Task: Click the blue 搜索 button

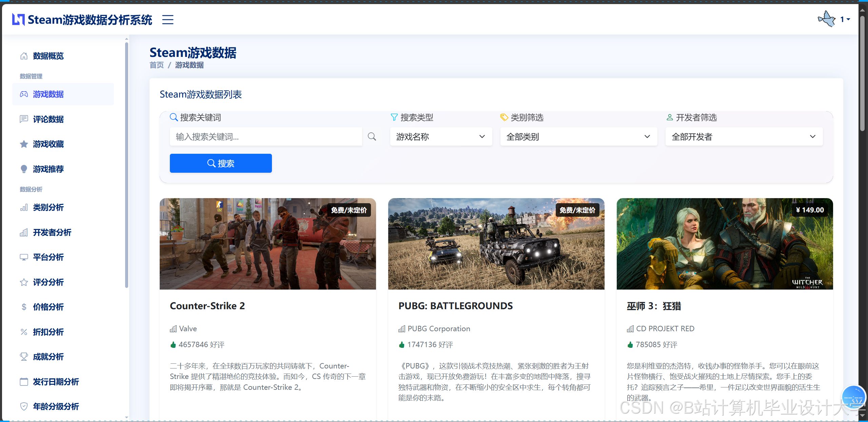Action: click(220, 163)
